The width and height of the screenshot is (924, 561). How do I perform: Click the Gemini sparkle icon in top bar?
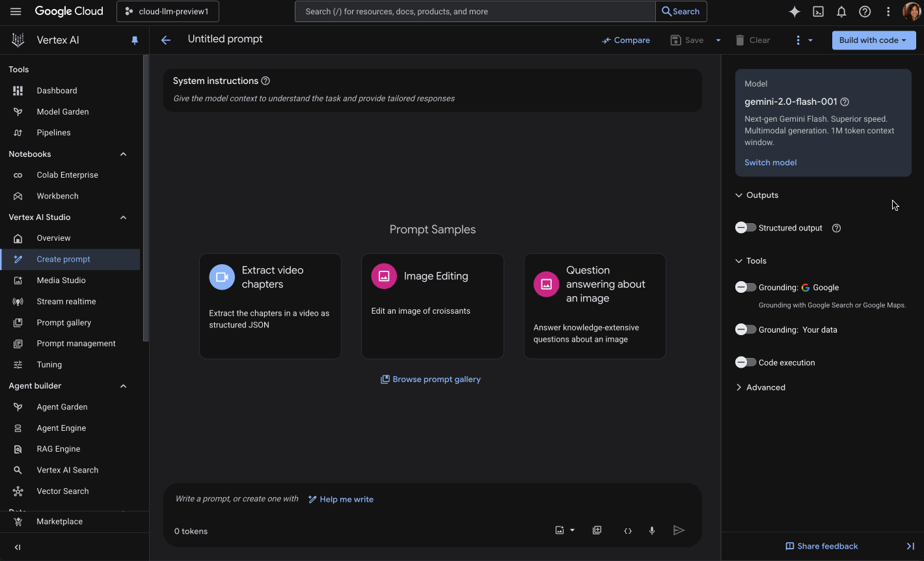[x=795, y=12]
